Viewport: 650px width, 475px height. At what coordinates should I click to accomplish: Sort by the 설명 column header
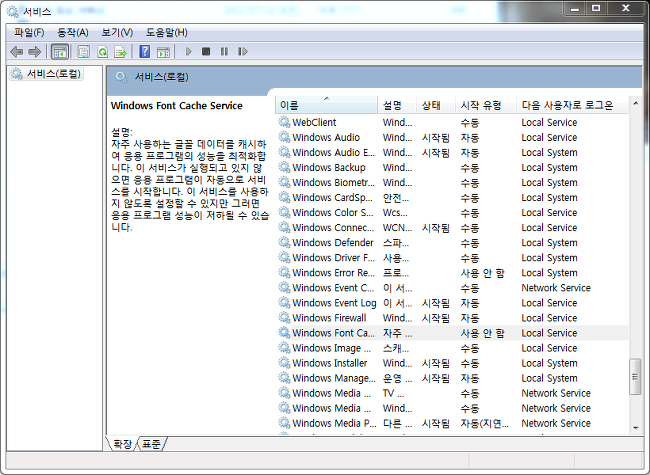click(x=397, y=105)
